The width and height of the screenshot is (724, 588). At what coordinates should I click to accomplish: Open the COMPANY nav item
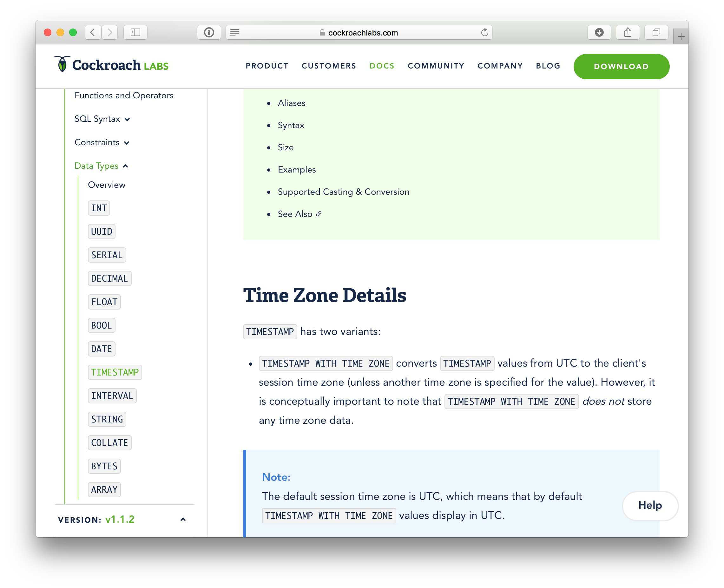point(500,66)
